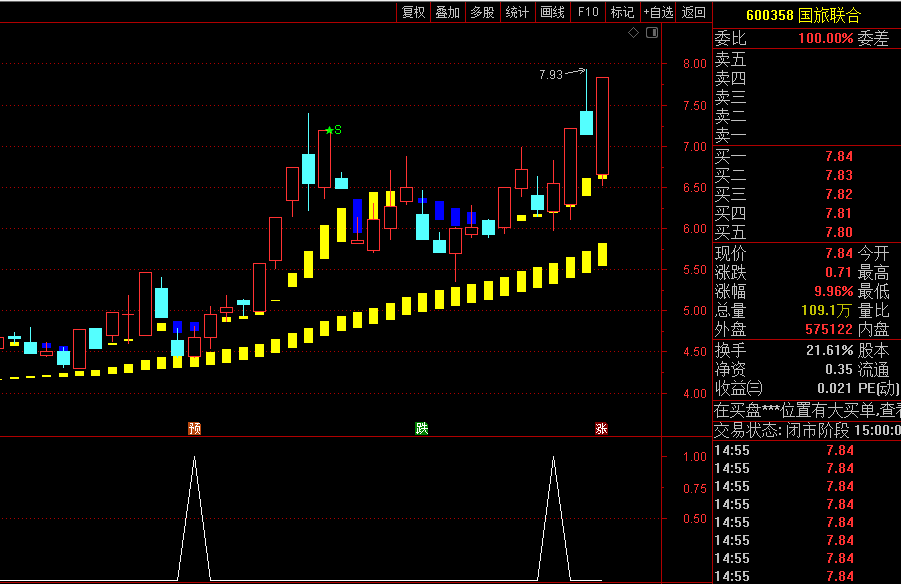Open the 多股 multi-stock view

pos(482,12)
